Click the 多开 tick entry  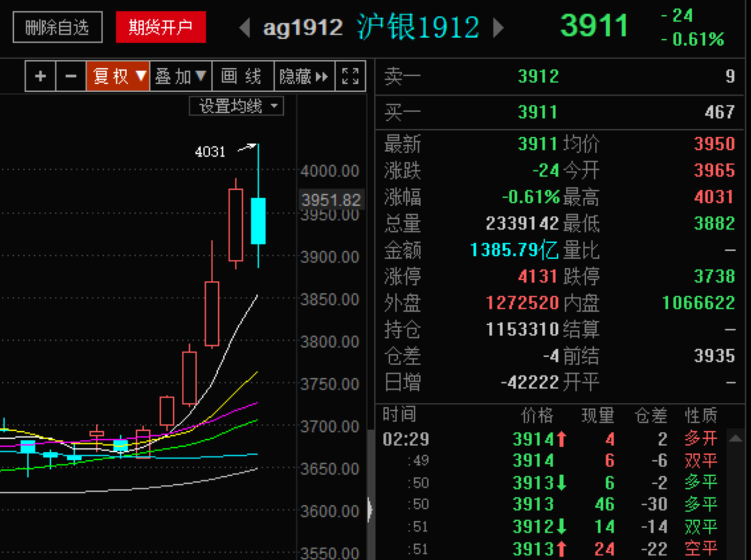(x=701, y=439)
